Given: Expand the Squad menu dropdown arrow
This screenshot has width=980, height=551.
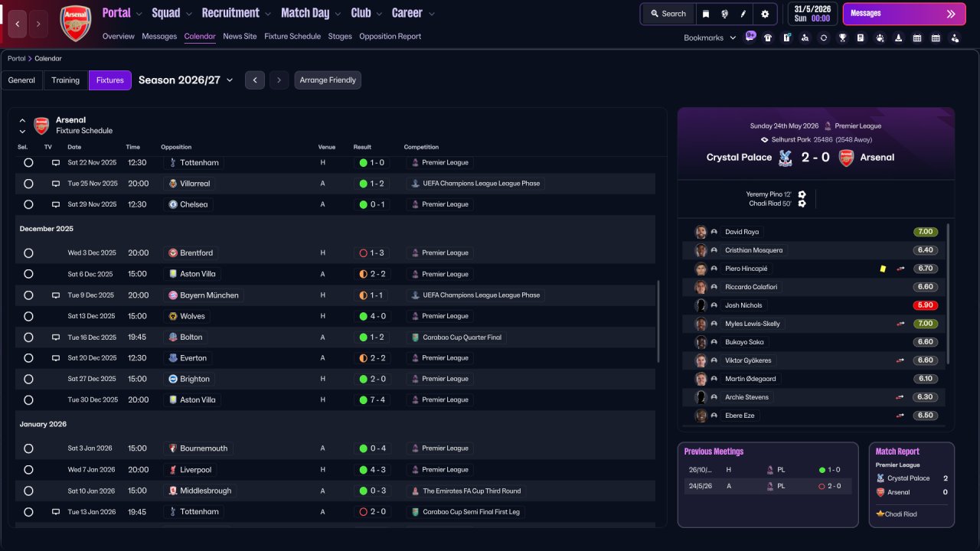Looking at the screenshot, I should point(188,14).
